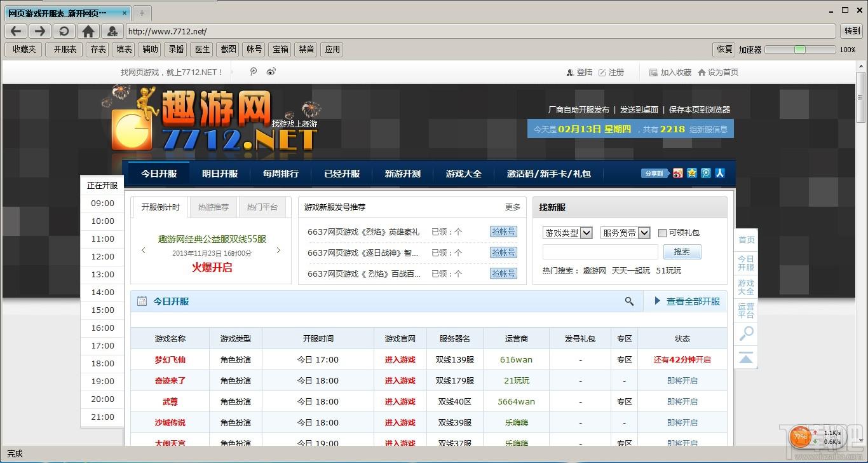Show next countdown item with right chevron
Screen dimensions: 868x463
(278, 251)
